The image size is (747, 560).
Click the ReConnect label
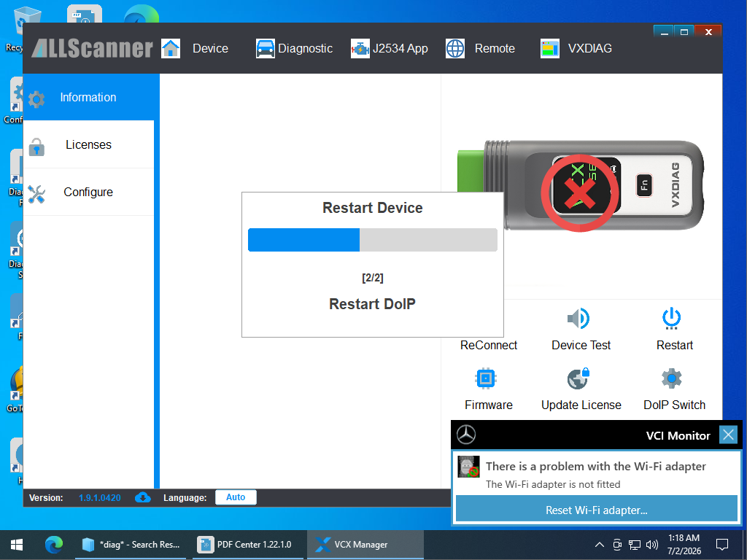(488, 345)
